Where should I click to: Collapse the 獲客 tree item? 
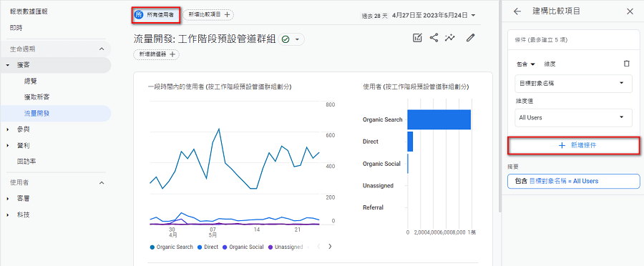(x=8, y=65)
